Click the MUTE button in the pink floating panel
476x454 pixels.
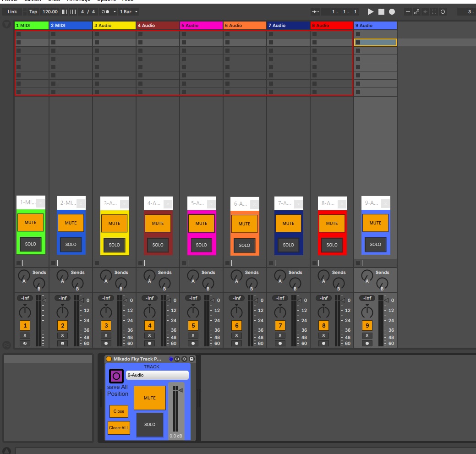tap(201, 224)
